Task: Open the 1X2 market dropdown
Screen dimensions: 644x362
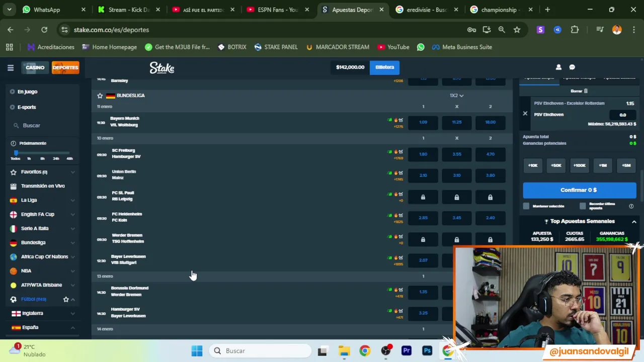Action: point(456,96)
